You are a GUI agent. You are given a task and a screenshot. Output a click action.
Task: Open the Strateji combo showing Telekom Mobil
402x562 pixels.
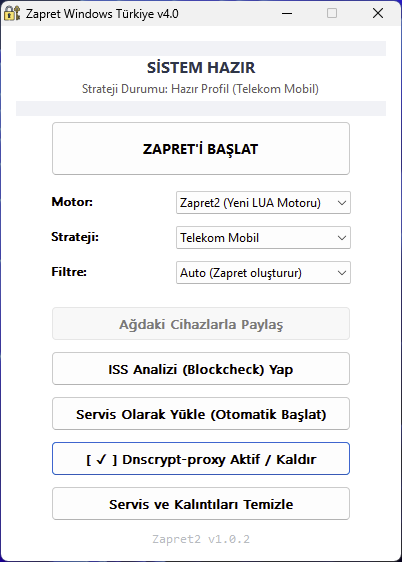(263, 238)
